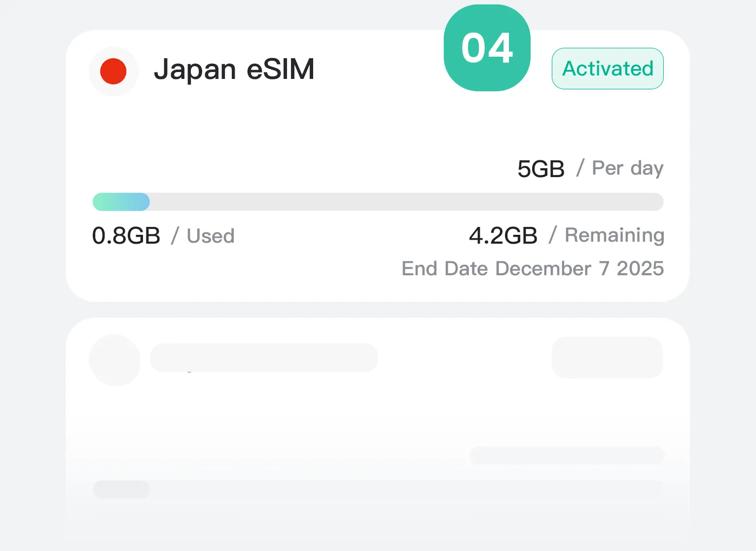756x551 pixels.
Task: Click the filled gradient part of usage bar
Action: click(121, 202)
